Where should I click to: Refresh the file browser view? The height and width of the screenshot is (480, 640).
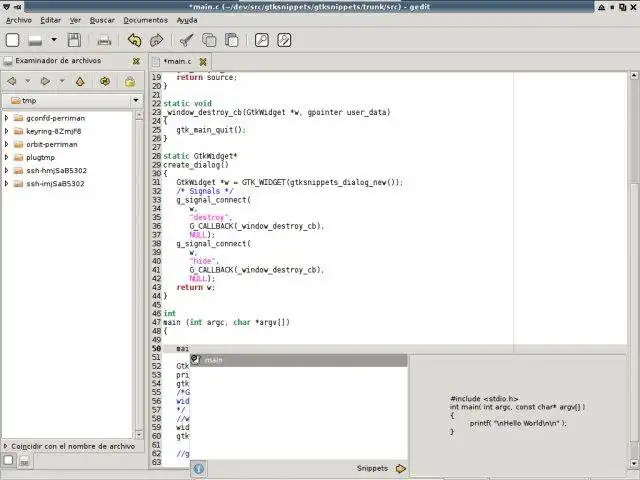pos(105,81)
